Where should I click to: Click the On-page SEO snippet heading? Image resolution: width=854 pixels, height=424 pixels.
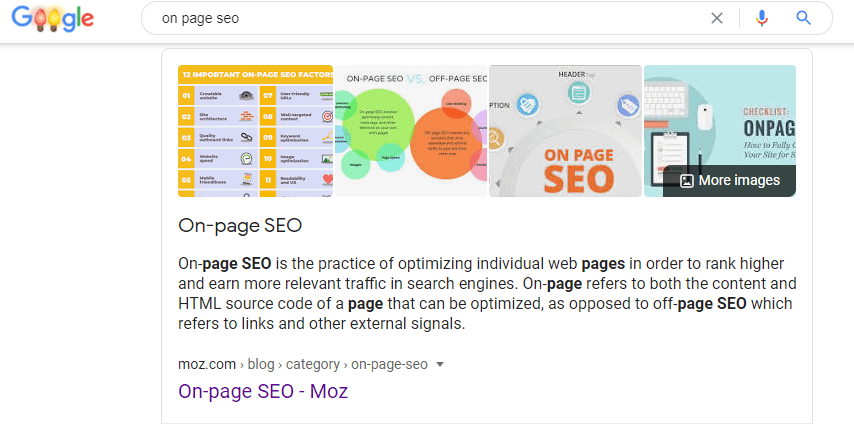[x=239, y=225]
